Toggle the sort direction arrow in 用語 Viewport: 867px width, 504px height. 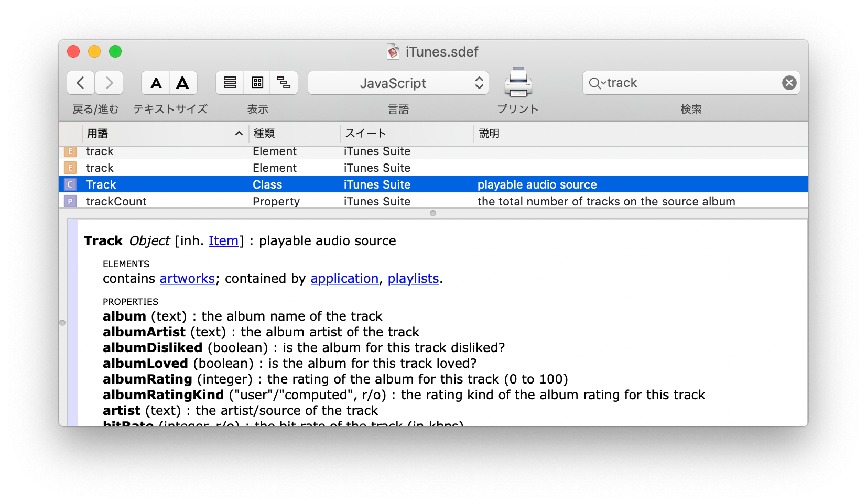click(239, 134)
